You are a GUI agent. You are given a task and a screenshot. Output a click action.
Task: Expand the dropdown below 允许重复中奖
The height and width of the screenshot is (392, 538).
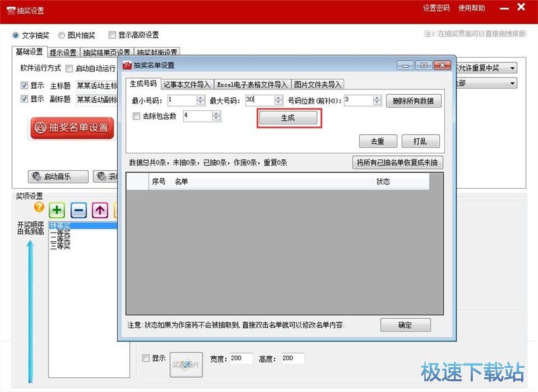click(512, 83)
